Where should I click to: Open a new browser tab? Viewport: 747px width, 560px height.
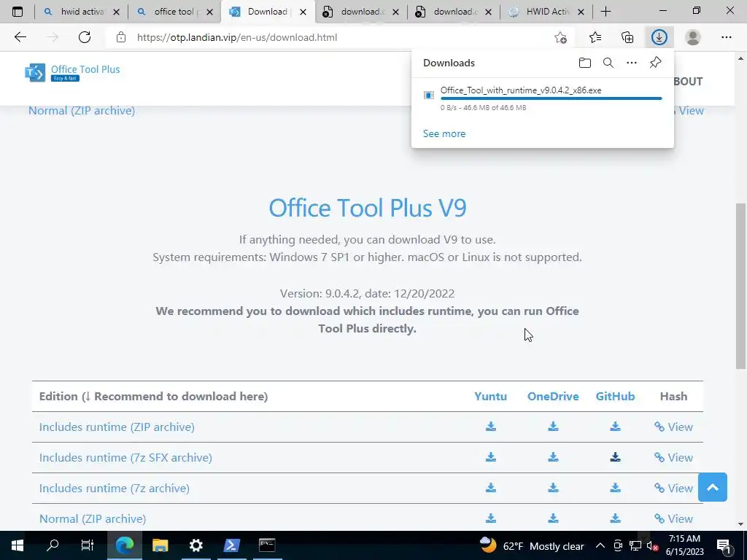[605, 12]
